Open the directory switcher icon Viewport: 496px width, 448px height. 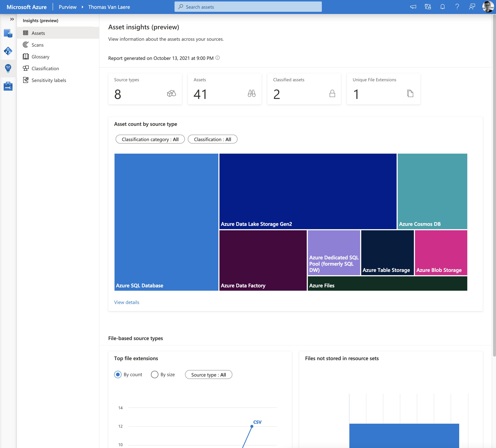(x=428, y=7)
